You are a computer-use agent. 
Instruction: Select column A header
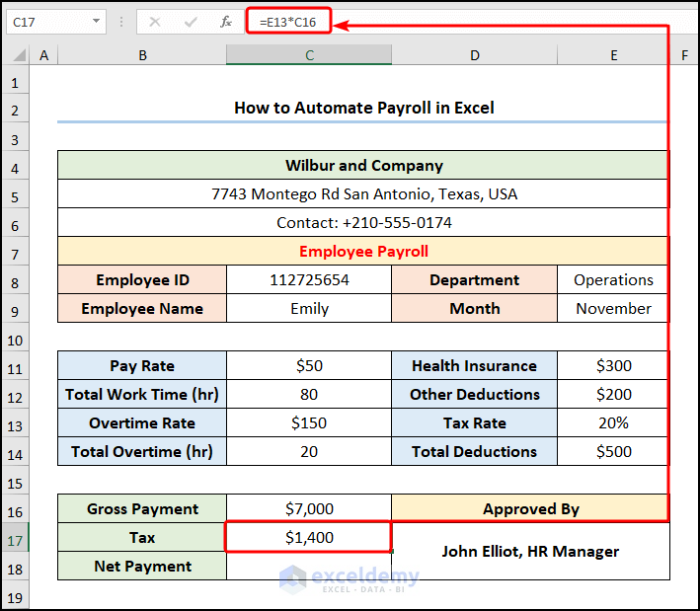[43, 55]
